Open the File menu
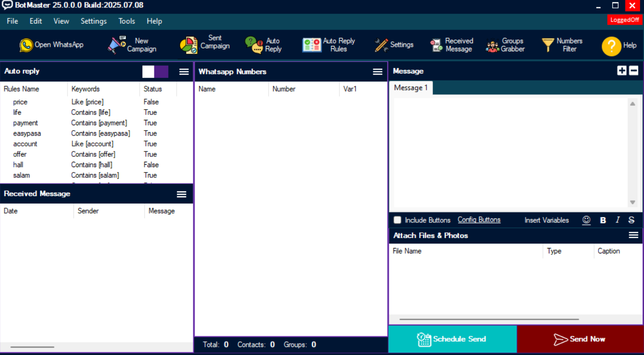The width and height of the screenshot is (644, 355). (12, 21)
